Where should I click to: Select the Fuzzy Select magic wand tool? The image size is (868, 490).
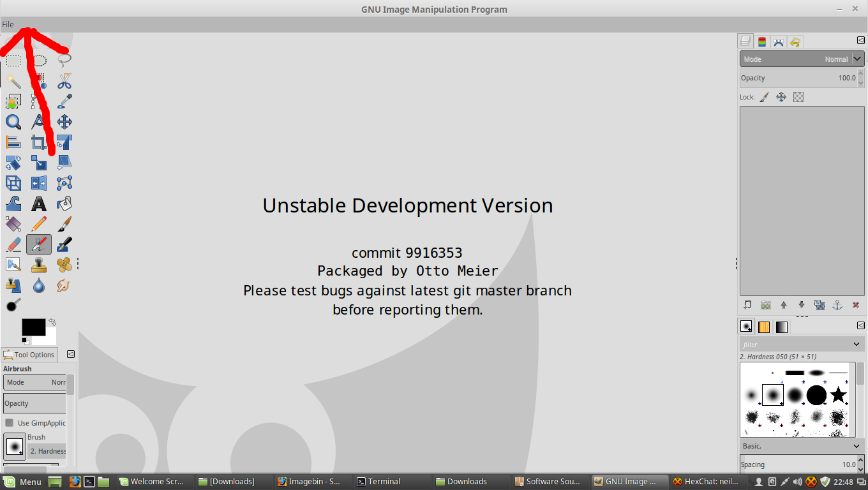click(x=13, y=81)
